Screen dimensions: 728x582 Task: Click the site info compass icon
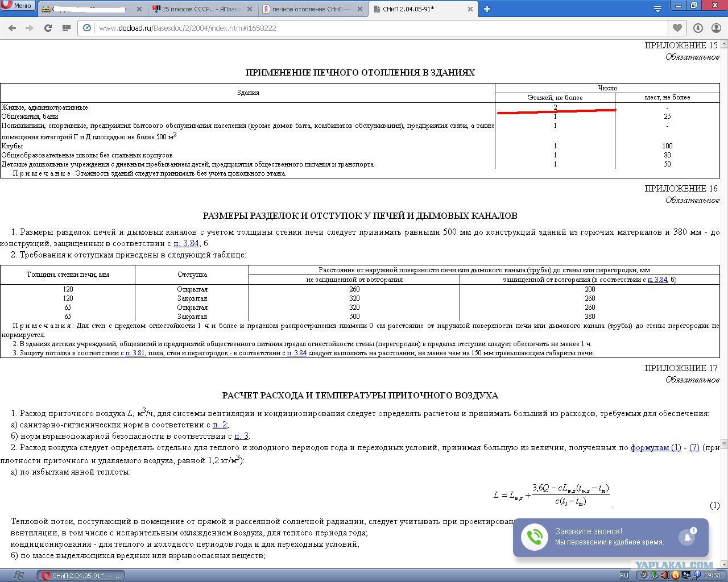(87, 28)
